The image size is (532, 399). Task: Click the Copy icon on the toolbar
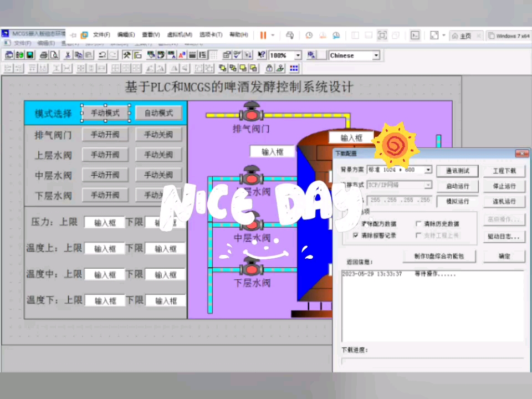point(79,55)
